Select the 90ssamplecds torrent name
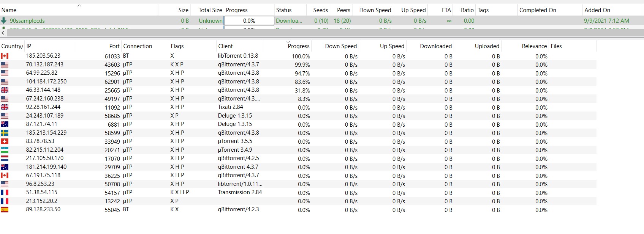The image size is (644, 234). pyautogui.click(x=27, y=21)
